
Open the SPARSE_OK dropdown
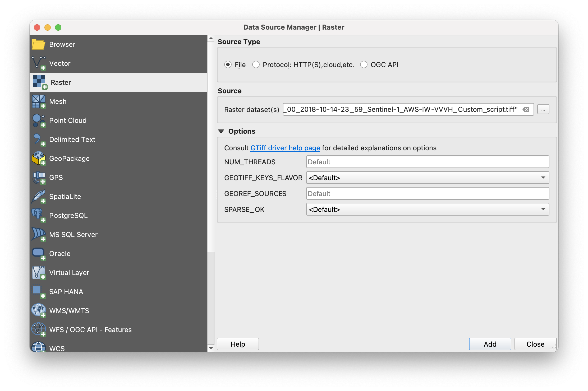[428, 209]
